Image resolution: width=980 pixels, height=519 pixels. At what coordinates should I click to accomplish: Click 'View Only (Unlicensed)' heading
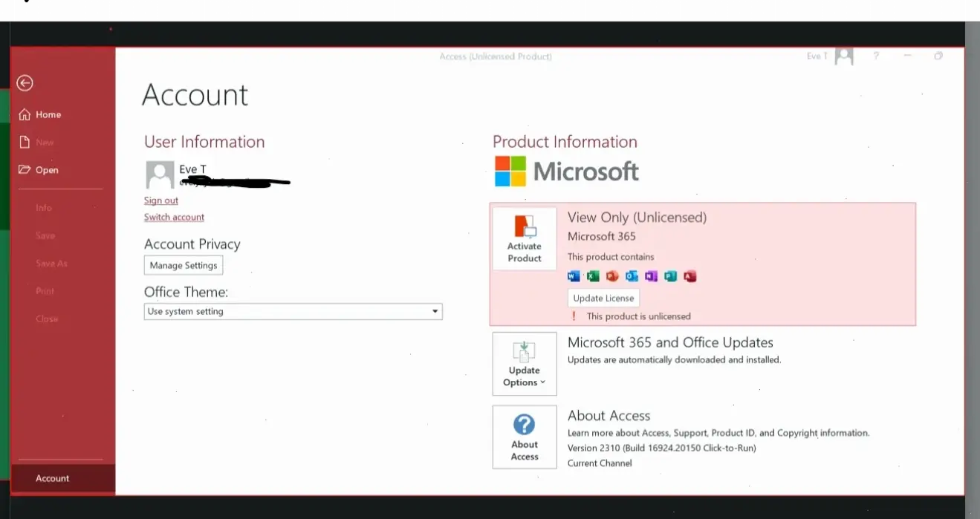[637, 218]
